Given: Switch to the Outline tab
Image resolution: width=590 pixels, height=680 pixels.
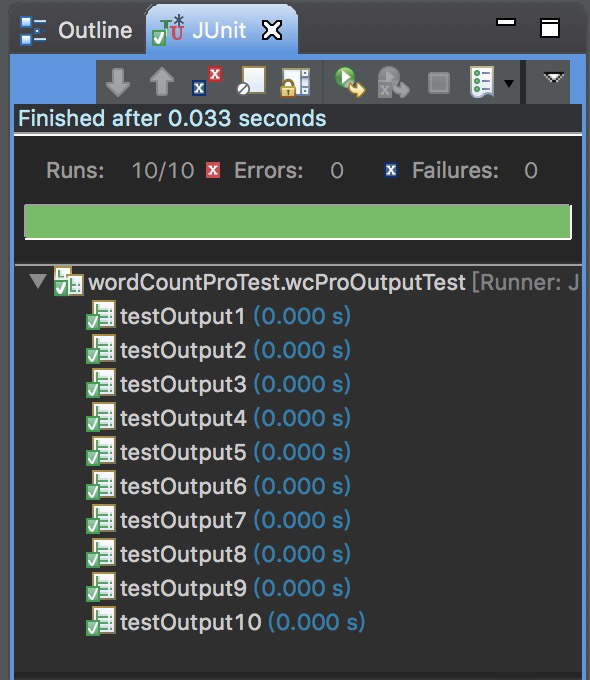Looking at the screenshot, I should point(76,30).
